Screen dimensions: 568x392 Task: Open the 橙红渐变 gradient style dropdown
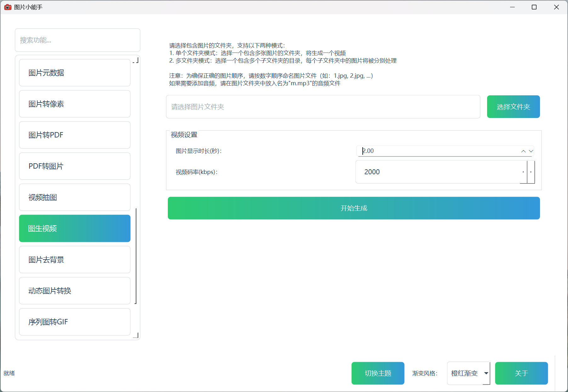[469, 373]
